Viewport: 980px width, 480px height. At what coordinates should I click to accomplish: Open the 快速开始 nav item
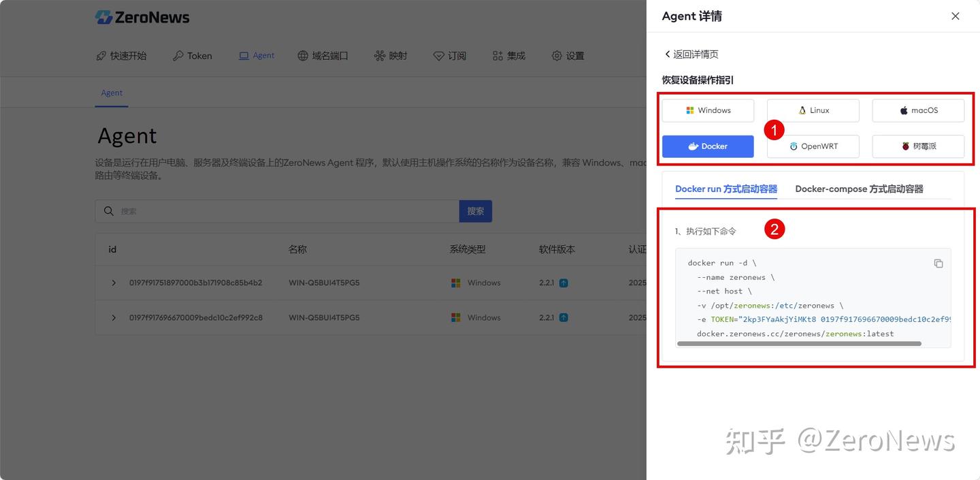pyautogui.click(x=121, y=56)
